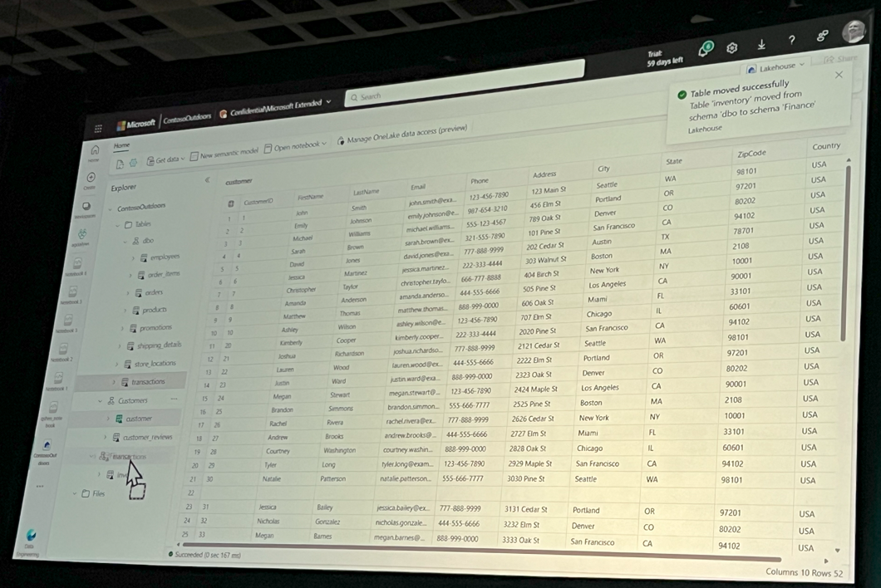This screenshot has width=881, height=588.
Task: Click the Help question mark icon
Action: click(791, 40)
